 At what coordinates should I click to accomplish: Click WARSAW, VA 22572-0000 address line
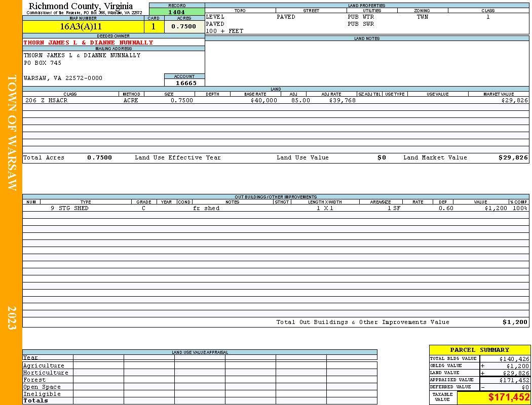point(63,78)
